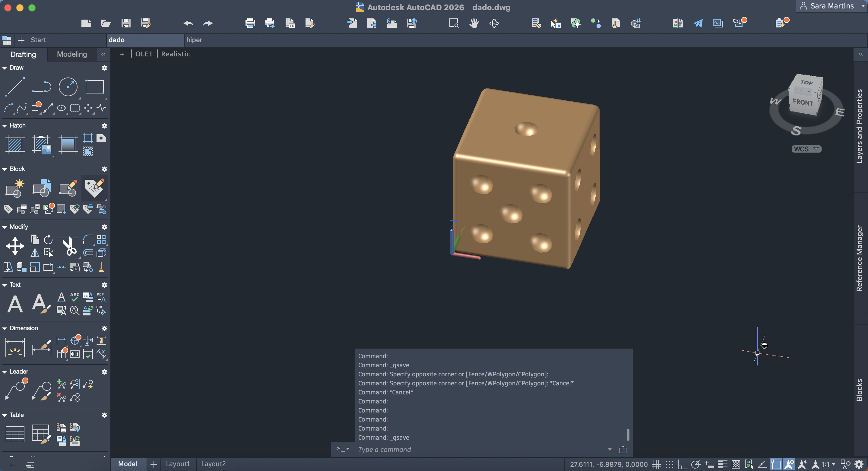Collapse the Draw panel section
868x471 pixels.
(5, 68)
